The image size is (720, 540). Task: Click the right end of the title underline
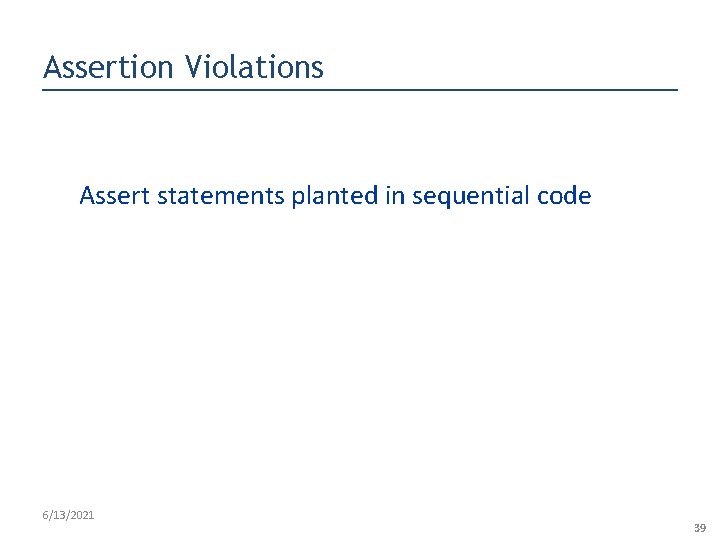pyautogui.click(x=674, y=90)
